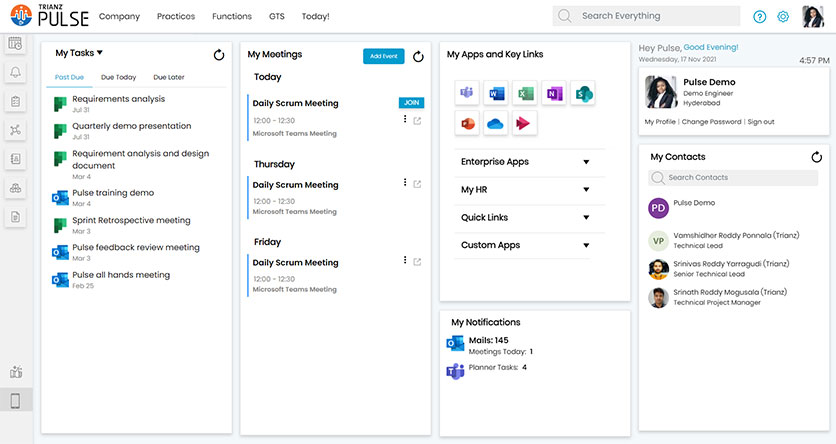836x444 pixels.
Task: Expand the Custom Apps section
Action: (x=529, y=245)
